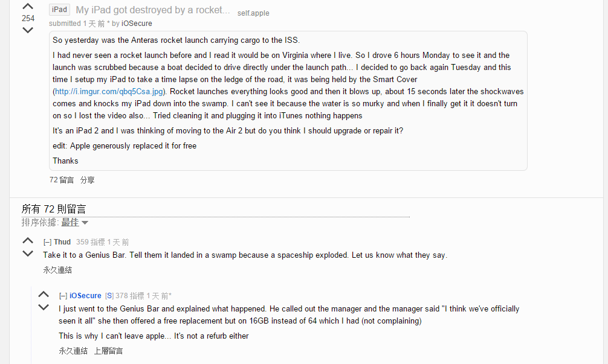The image size is (608, 364).
Task: Open the sort order 最佳 dropdown
Action: (x=75, y=222)
